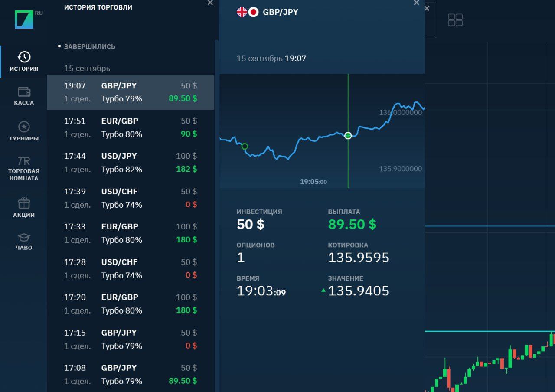Click the 19:05:00 time label on mini chart
Screen dimensions: 555x392
[x=313, y=182]
